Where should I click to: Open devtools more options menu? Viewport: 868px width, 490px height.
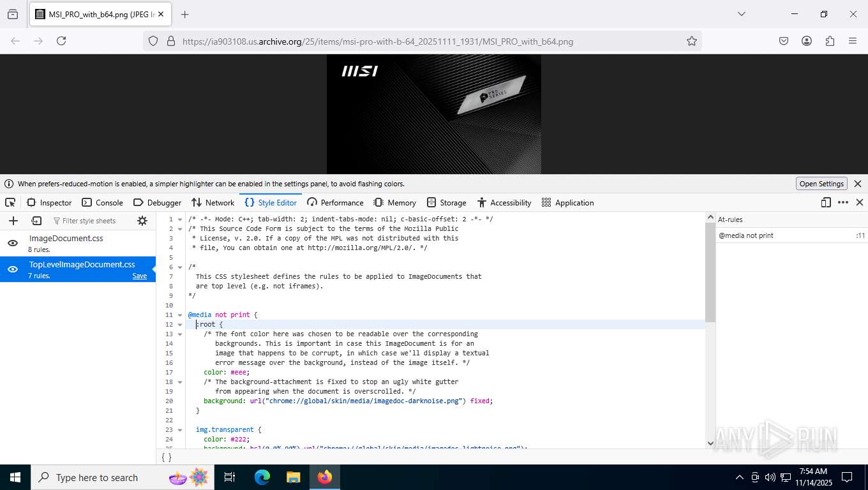[843, 202]
